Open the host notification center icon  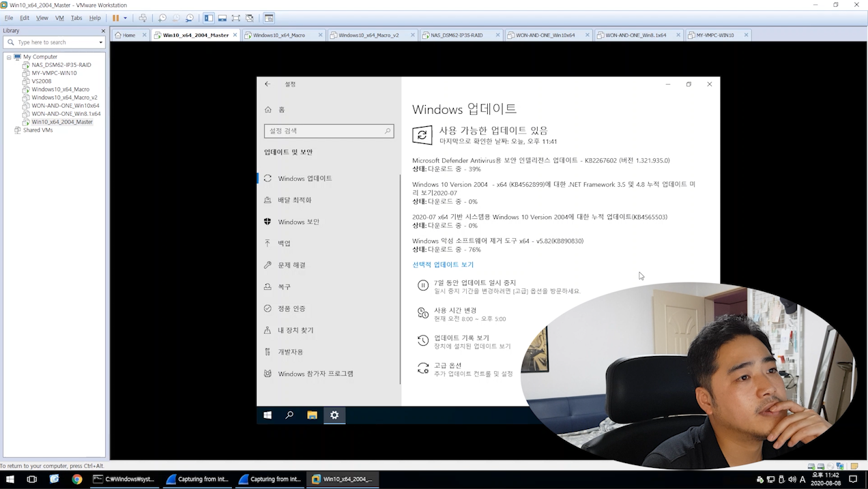[853, 479]
